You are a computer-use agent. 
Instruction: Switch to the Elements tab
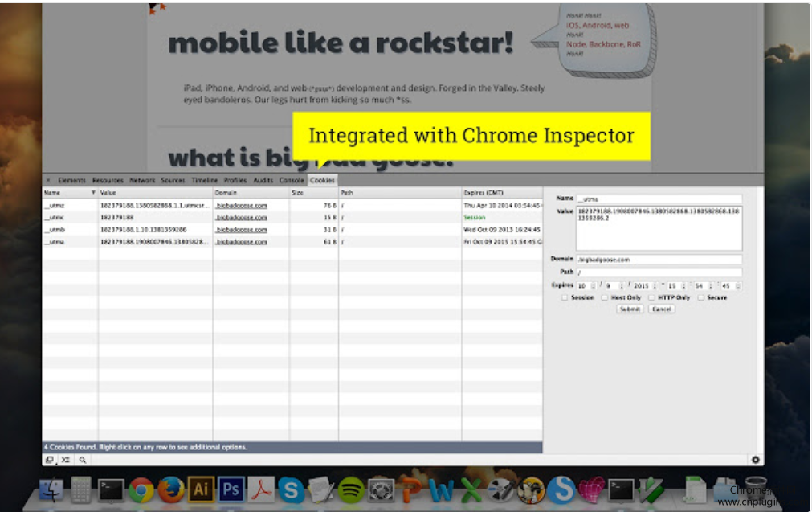click(71, 180)
